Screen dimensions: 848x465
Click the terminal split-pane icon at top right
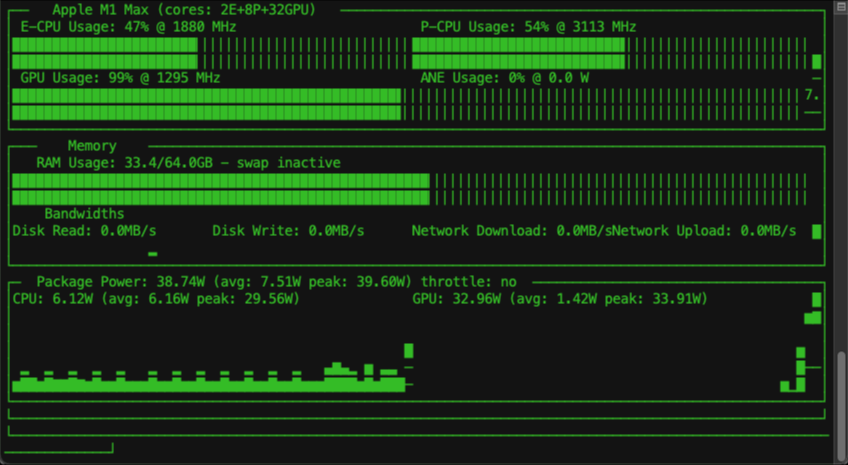(x=840, y=5)
